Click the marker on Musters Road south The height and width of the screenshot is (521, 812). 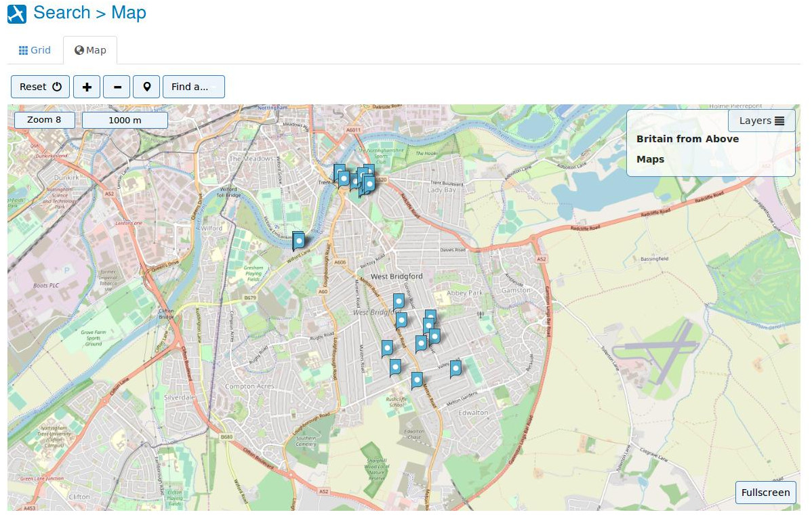[x=387, y=348]
